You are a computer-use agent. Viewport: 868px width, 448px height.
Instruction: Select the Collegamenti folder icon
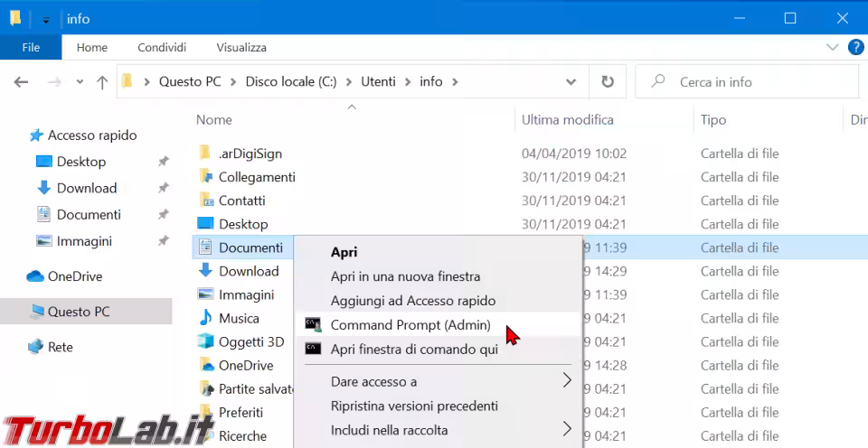[x=205, y=177]
